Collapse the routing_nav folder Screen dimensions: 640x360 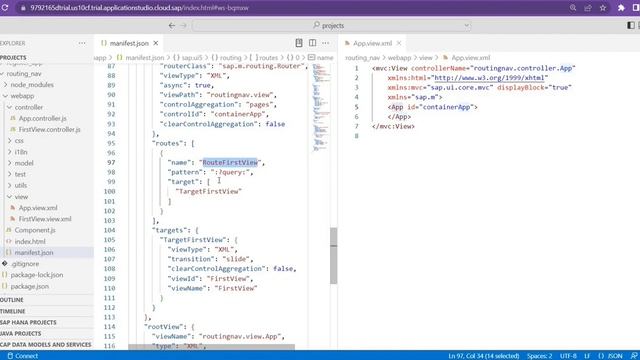click(x=24, y=73)
